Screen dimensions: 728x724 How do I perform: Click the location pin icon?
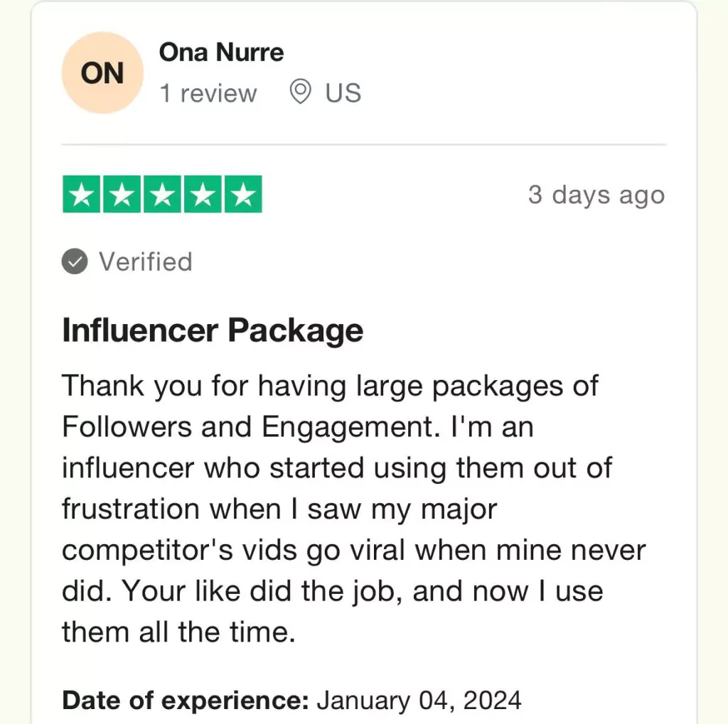[301, 92]
